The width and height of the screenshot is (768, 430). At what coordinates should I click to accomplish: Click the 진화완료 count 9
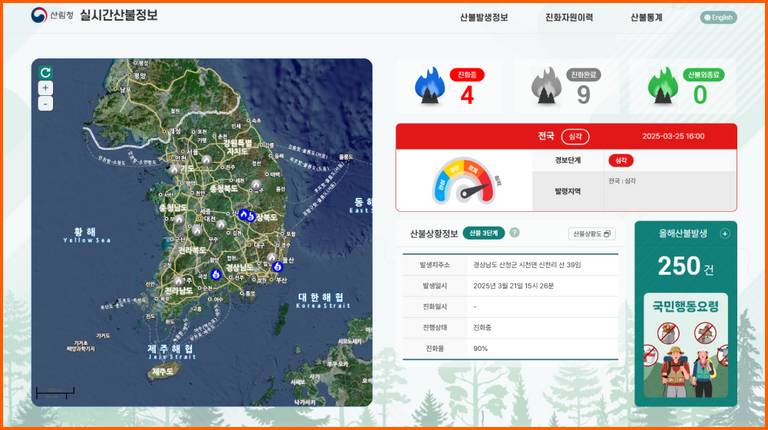(x=583, y=95)
